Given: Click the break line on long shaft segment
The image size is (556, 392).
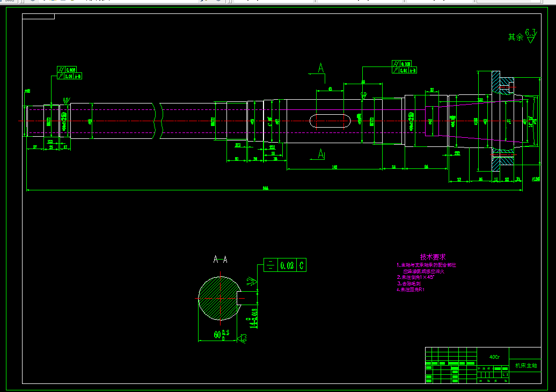Looking at the screenshot, I should click(x=157, y=121).
